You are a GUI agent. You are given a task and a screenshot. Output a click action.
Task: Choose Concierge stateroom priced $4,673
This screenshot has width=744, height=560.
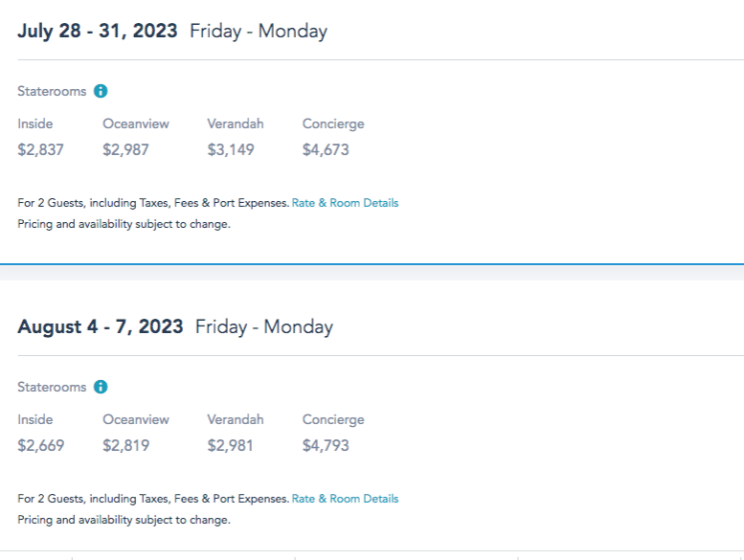tap(326, 149)
